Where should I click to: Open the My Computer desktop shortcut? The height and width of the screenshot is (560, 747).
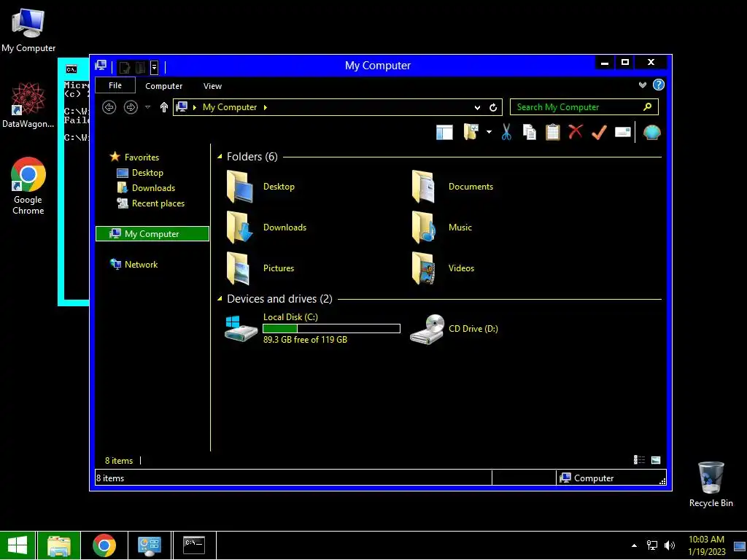click(x=28, y=29)
